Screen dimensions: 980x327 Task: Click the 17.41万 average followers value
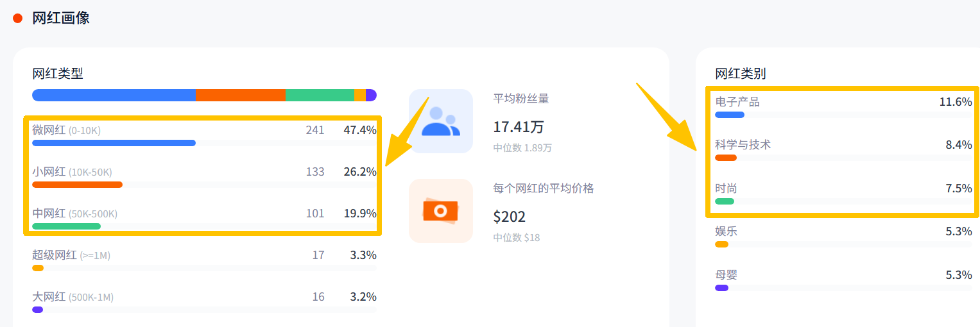[519, 127]
